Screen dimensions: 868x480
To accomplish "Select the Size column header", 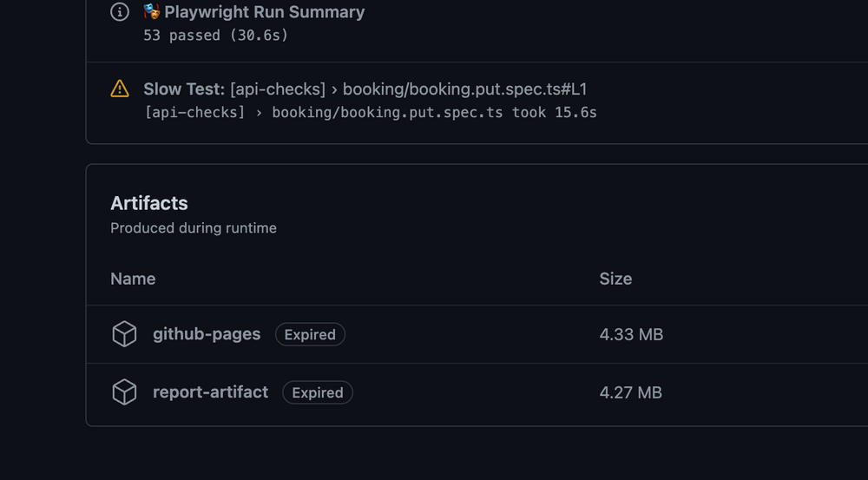I will 615,279.
